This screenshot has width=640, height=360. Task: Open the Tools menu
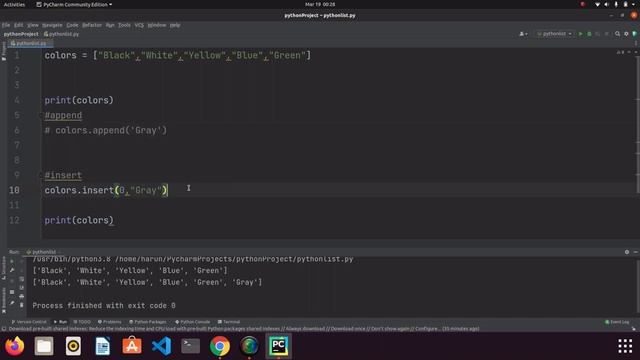[124, 25]
